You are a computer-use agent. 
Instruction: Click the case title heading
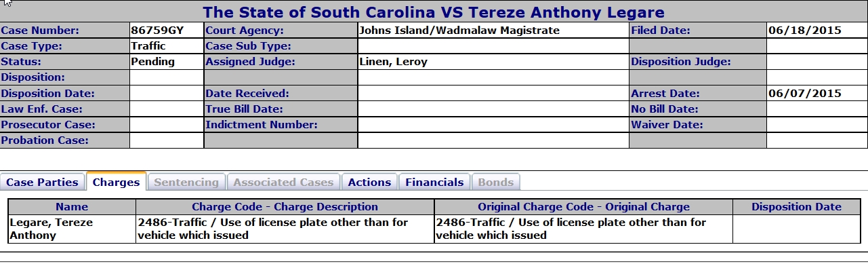434,12
